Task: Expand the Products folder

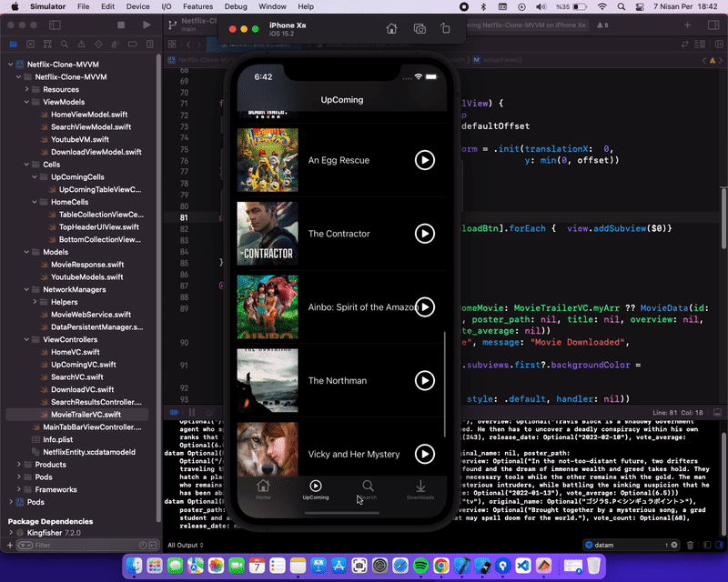Action: [18, 464]
